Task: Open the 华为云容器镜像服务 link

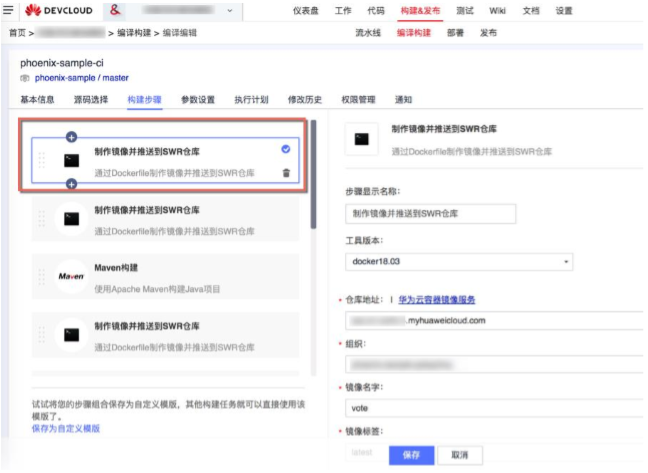Action: pos(436,300)
